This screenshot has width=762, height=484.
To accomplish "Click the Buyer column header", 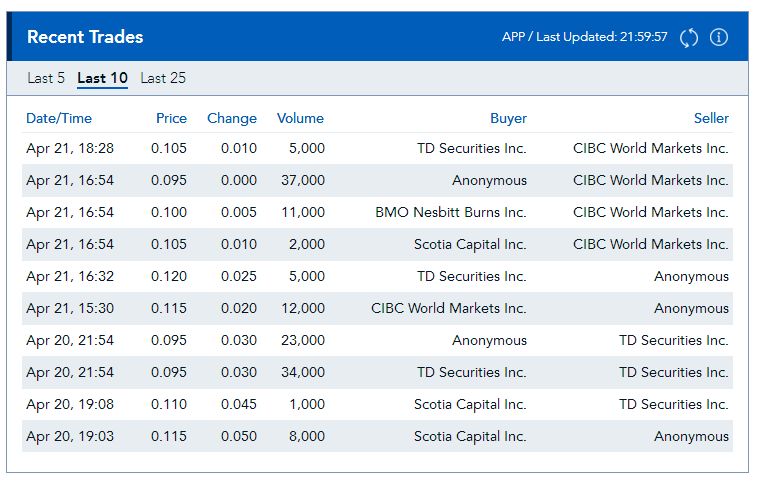I will [x=508, y=118].
